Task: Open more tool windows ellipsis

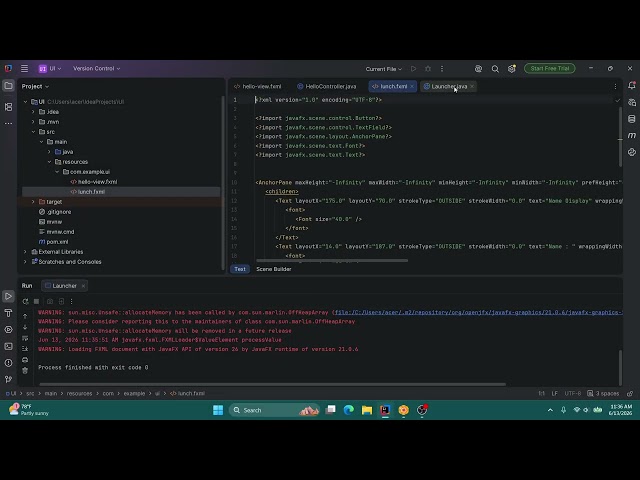Action: [x=8, y=123]
